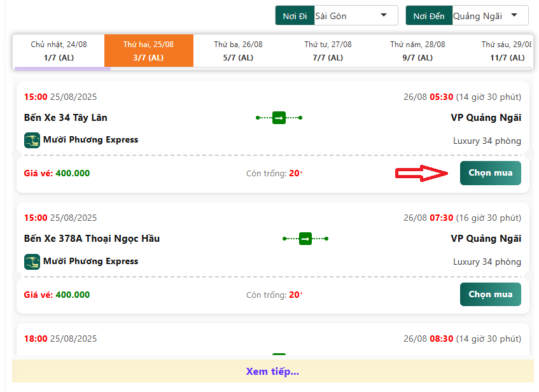Viewport: 539px width, 392px height.
Task: Click green bus route arrow icon, Thoại Ngọc Hầu trip
Action: tap(305, 239)
